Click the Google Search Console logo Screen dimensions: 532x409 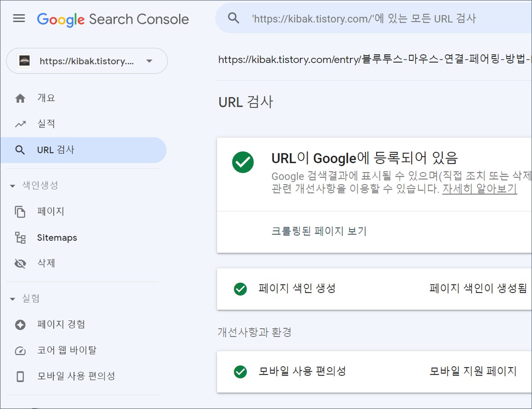coord(113,20)
